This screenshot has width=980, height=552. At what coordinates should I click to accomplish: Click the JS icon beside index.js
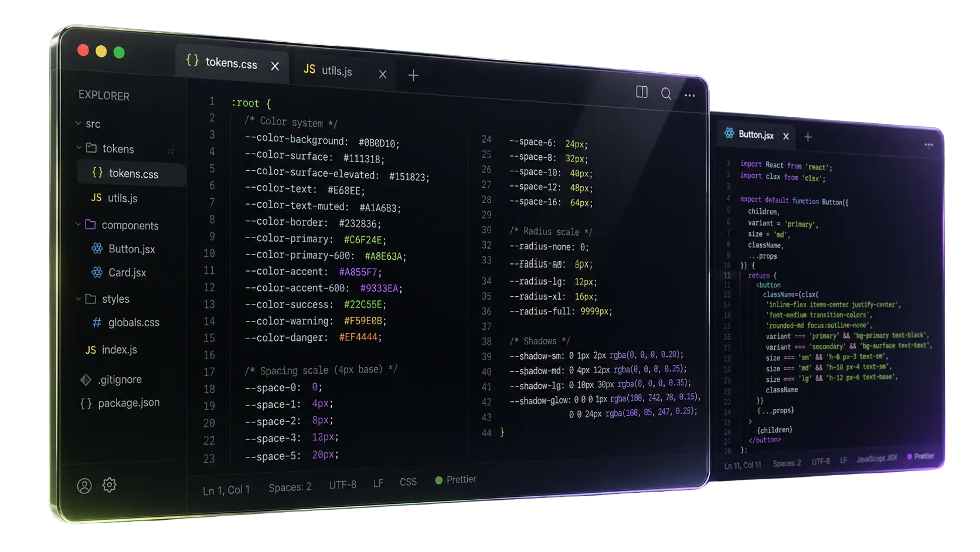91,350
